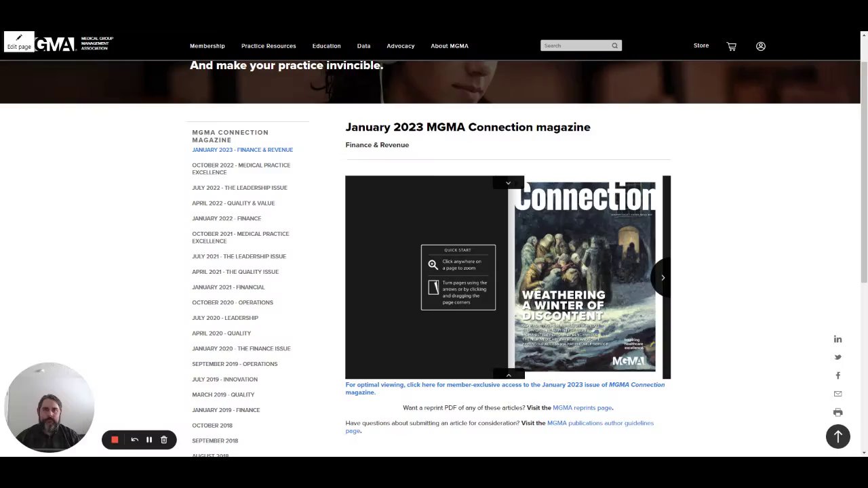Viewport: 868px width, 488px height.
Task: Open the shopping cart icon
Action: [731, 46]
